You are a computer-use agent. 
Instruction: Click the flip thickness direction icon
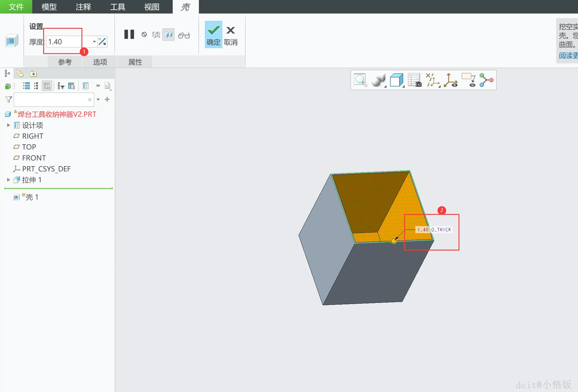point(102,42)
